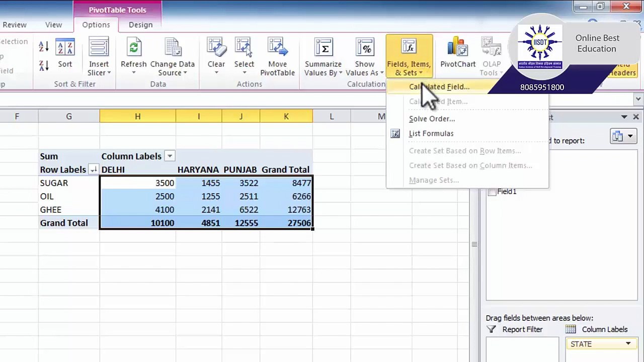Switch to the View tab
The height and width of the screenshot is (362, 644).
tap(53, 25)
